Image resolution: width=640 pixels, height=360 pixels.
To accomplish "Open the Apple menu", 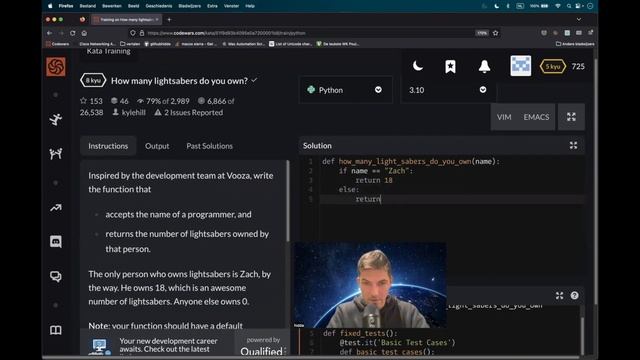I will click(50, 6).
